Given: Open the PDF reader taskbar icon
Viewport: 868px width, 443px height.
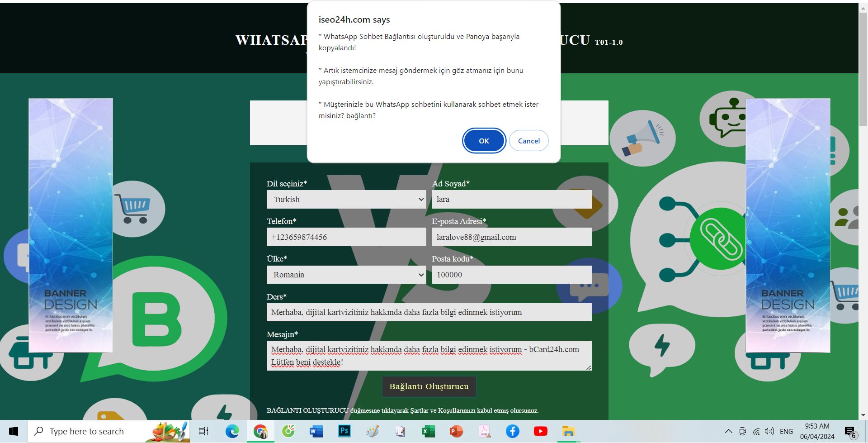Looking at the screenshot, I should click(x=484, y=431).
